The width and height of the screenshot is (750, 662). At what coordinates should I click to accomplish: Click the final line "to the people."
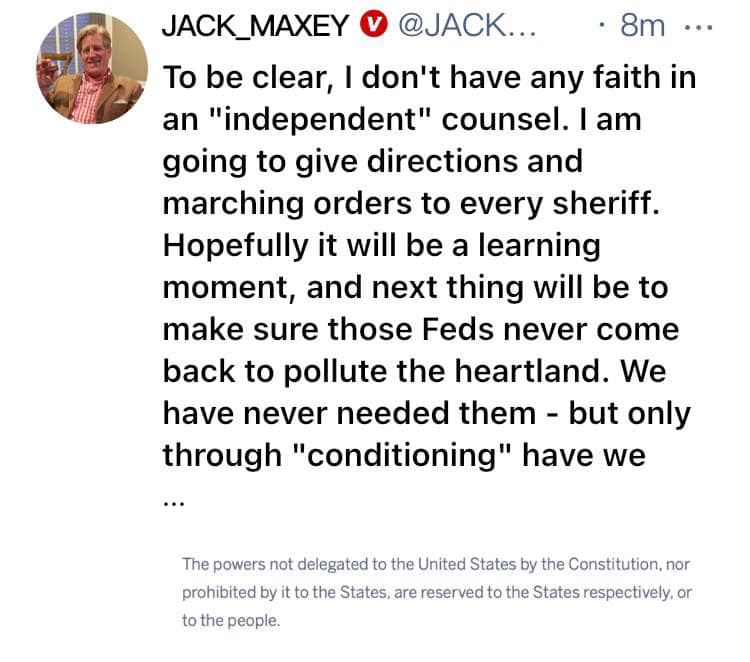click(x=231, y=620)
